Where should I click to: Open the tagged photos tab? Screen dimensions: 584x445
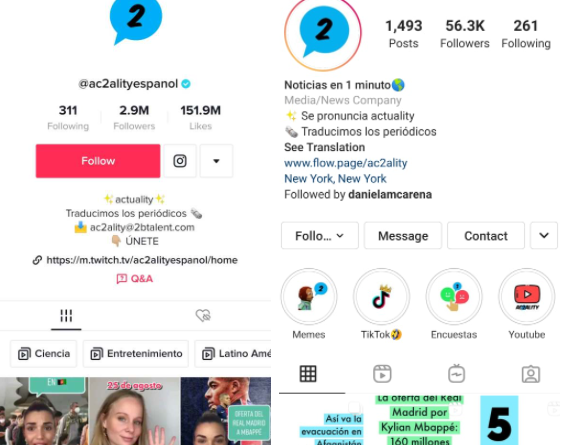coord(531,374)
